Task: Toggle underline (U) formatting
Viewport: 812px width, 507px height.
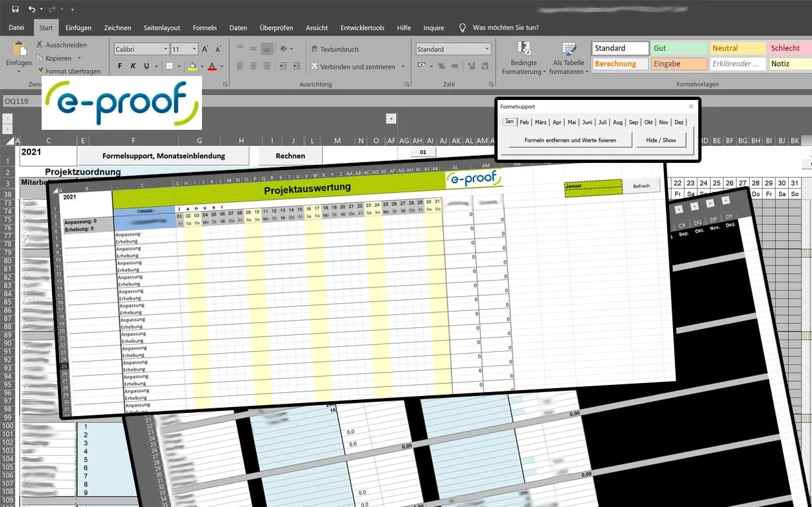Action: click(x=146, y=66)
